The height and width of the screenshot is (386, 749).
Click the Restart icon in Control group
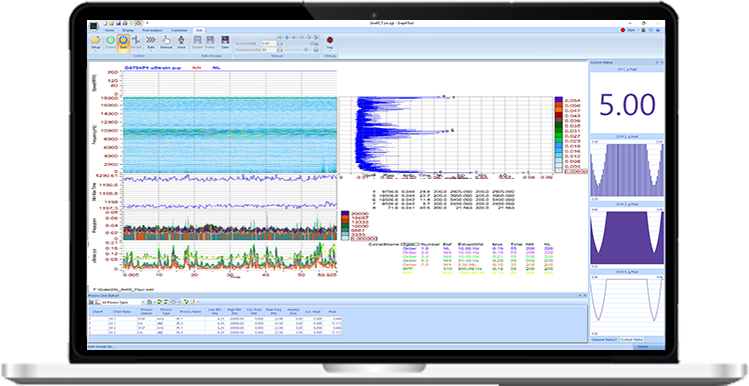point(136,43)
